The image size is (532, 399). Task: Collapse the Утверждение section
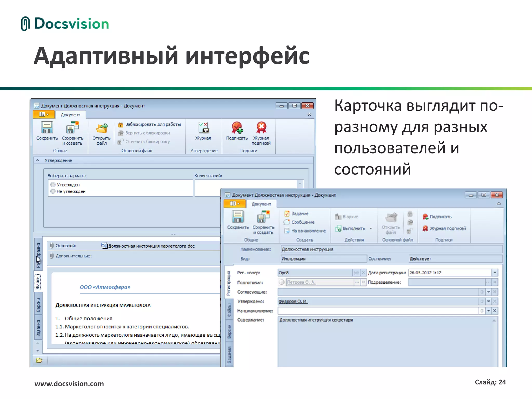pos(38,160)
